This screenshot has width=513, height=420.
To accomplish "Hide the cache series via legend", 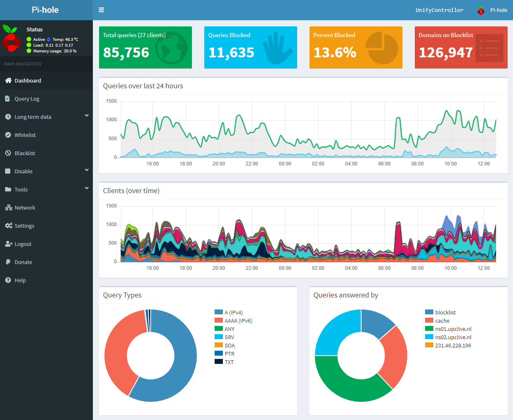I will coord(442,321).
